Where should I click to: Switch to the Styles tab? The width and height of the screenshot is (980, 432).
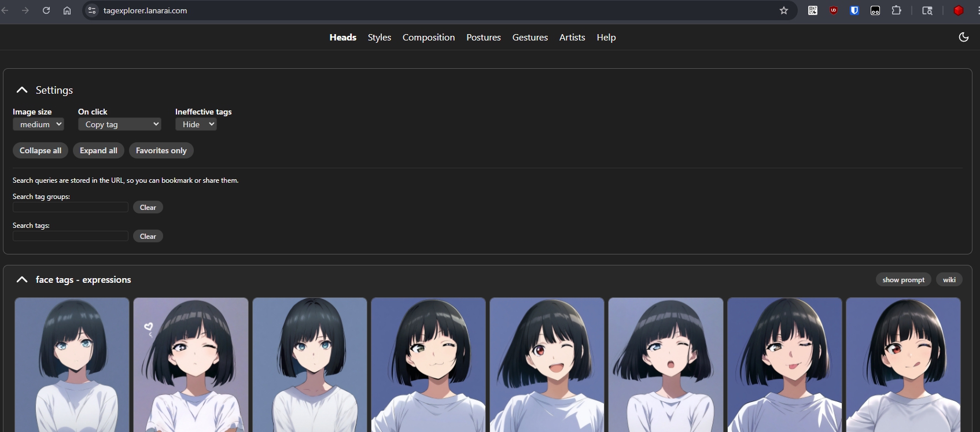[380, 37]
